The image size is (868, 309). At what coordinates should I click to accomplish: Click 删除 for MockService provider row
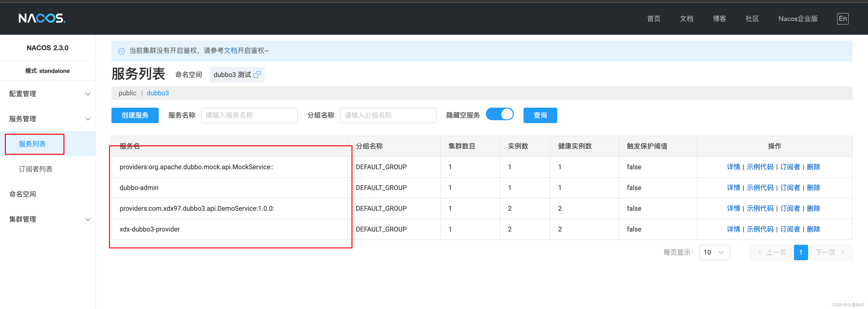(x=813, y=167)
